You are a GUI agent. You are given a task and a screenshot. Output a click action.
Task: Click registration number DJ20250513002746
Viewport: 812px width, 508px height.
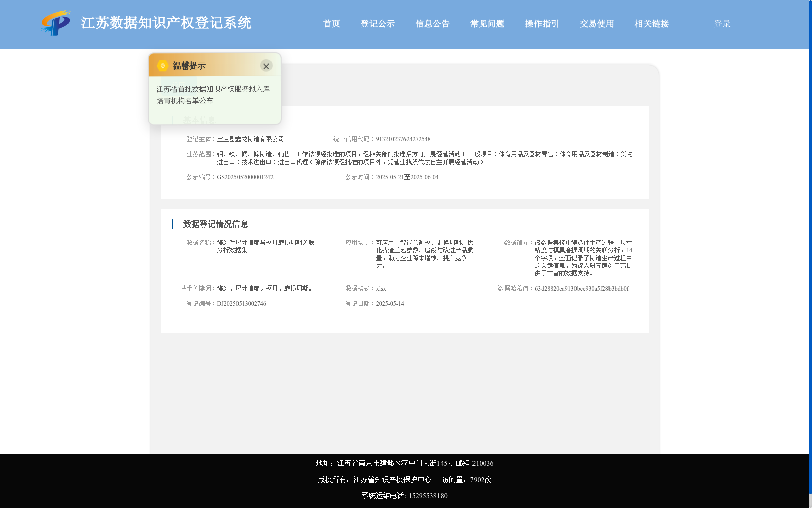(242, 304)
